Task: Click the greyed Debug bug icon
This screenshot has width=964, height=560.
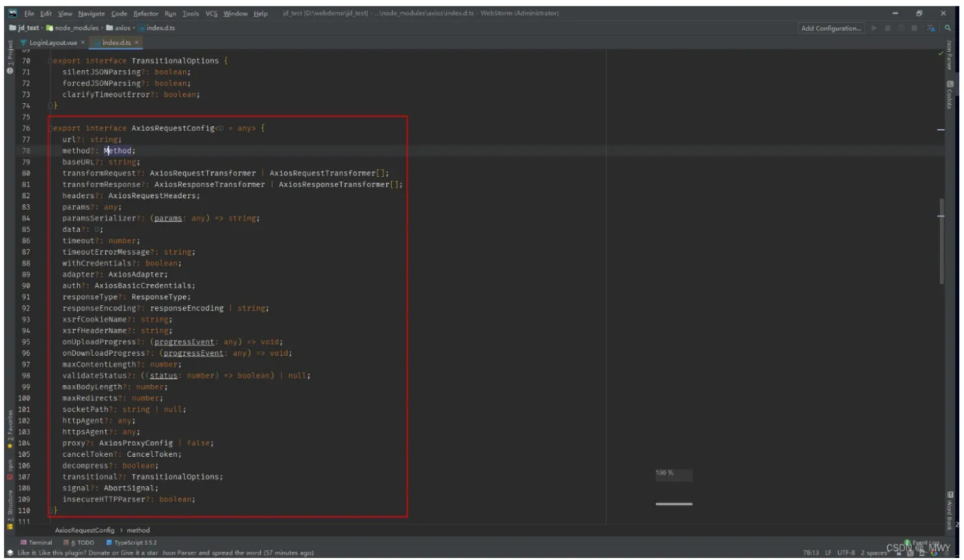Action: click(888, 28)
